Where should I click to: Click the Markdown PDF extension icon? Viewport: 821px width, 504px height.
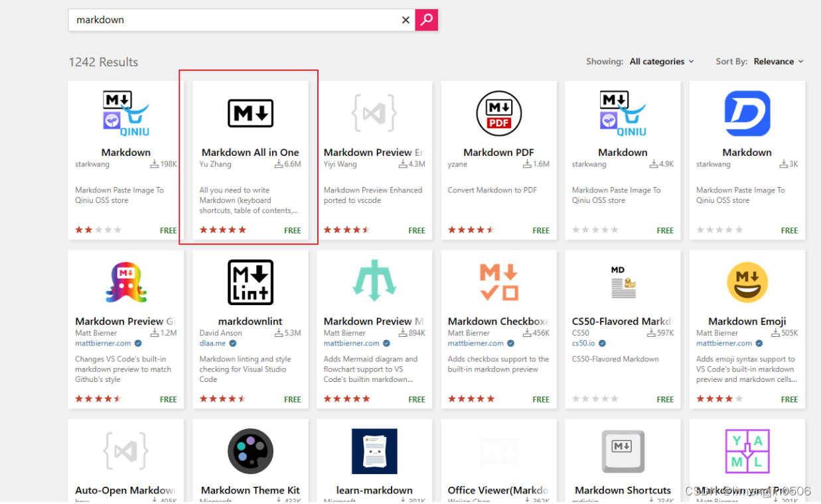[498, 113]
